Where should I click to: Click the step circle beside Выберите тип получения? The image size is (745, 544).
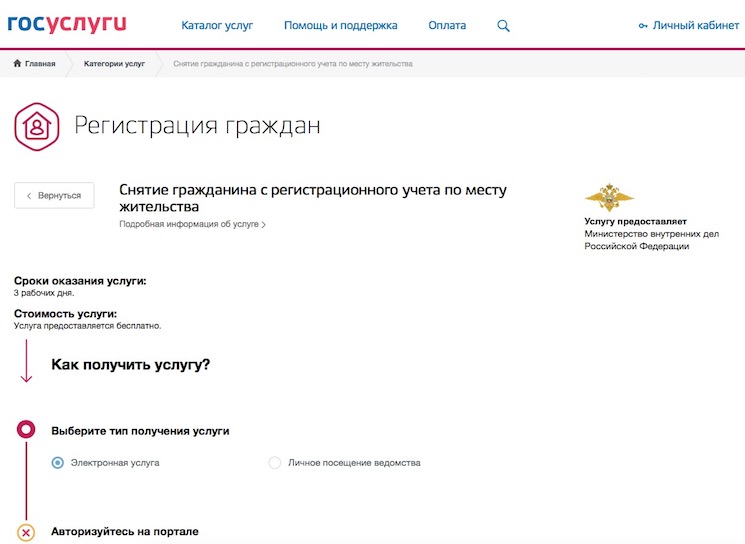click(27, 430)
